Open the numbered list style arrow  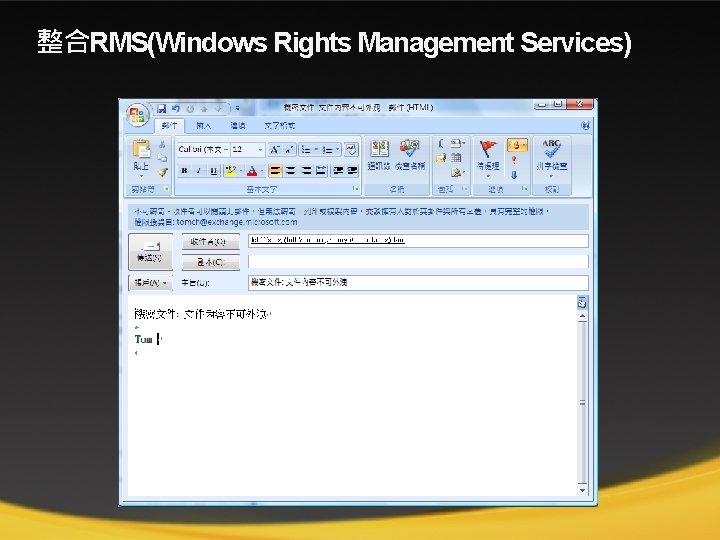click(x=338, y=149)
